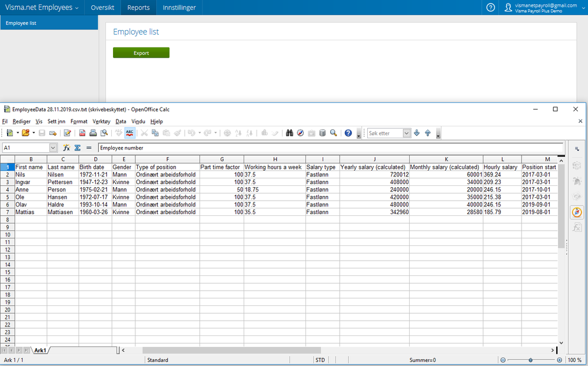Click the Function Wizard fx icon
The image size is (588, 366).
tap(67, 148)
